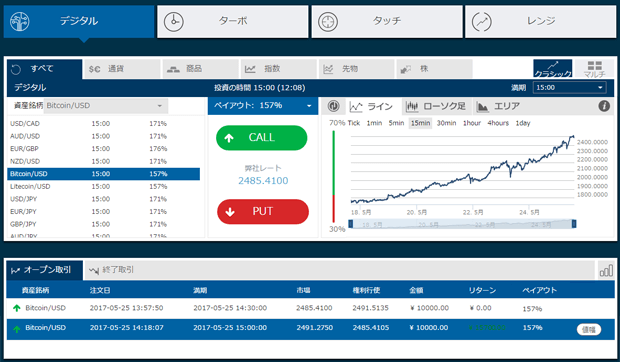Viewport: 620px width, 362px height.
Task: Click the right handle of chart range slider
Action: pos(574,224)
